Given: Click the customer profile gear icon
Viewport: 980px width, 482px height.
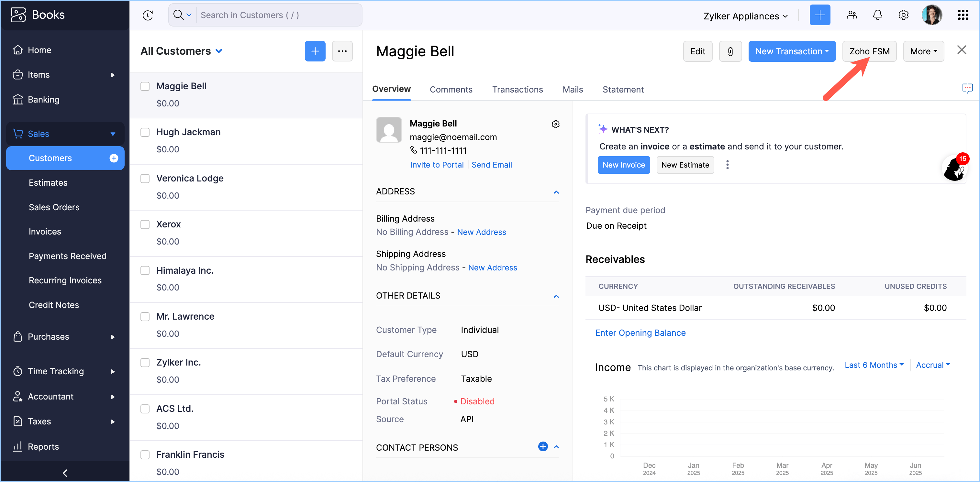Looking at the screenshot, I should [555, 124].
